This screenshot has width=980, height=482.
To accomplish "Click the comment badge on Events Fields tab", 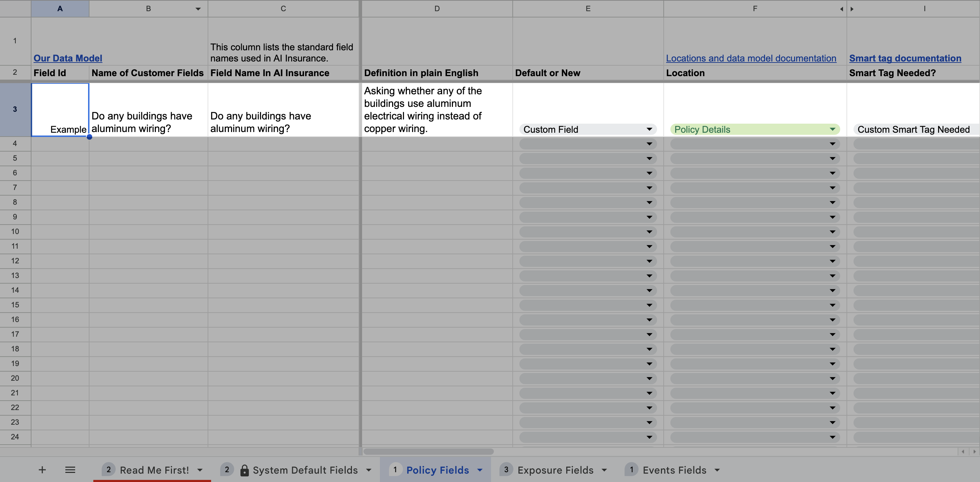I will click(632, 469).
